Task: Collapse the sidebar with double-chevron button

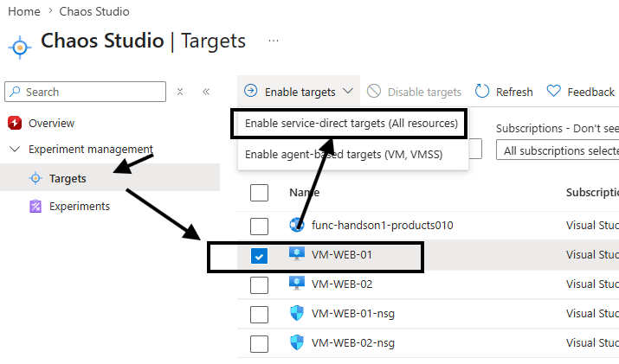Action: [206, 92]
